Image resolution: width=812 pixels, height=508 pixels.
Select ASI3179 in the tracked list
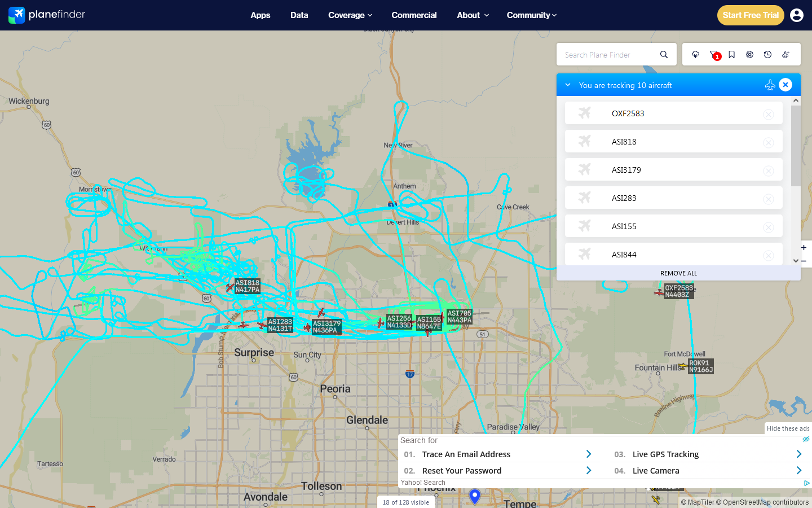(x=674, y=169)
